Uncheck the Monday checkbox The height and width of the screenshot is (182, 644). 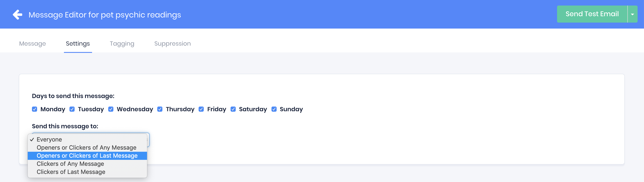tap(35, 109)
